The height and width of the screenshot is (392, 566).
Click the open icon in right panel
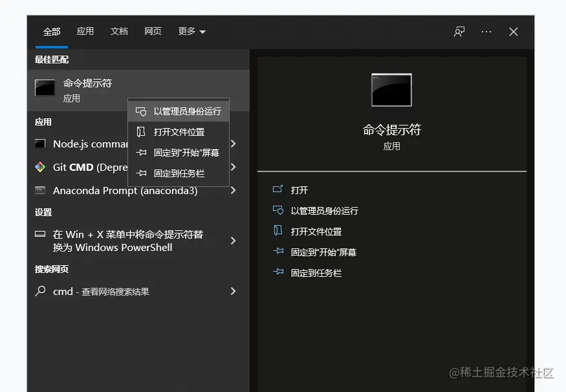[278, 189]
